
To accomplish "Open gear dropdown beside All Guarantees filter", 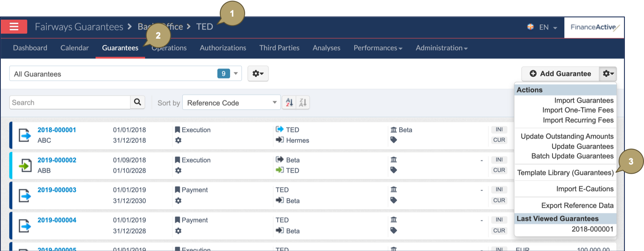I will point(258,74).
